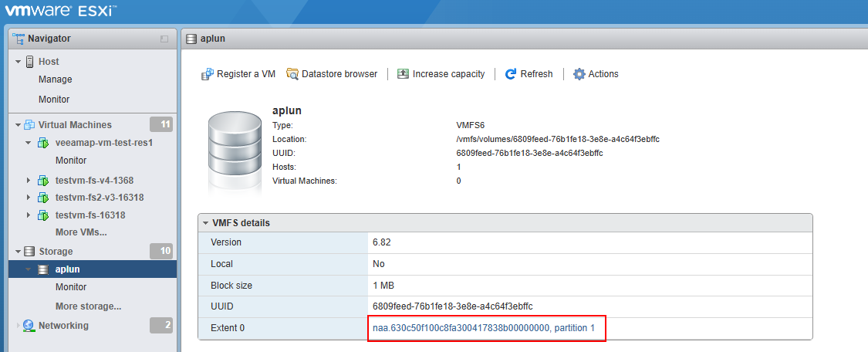Minimize the Navigator panel using its corner icon
Image resolution: width=868 pixels, height=352 pixels.
[x=164, y=39]
